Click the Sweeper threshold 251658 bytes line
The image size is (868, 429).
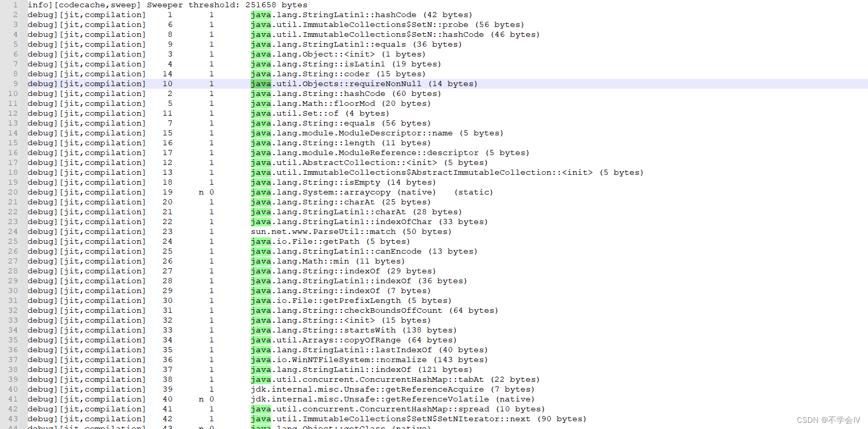coord(167,5)
